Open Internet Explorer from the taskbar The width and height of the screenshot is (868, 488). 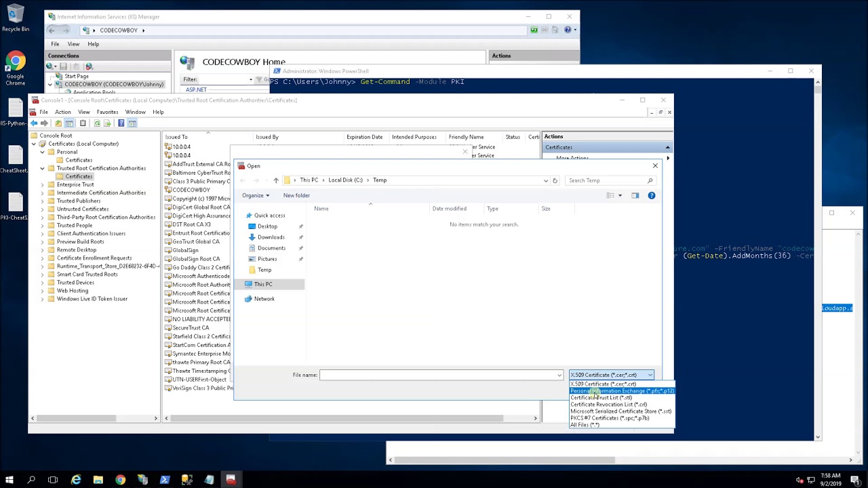point(76,480)
